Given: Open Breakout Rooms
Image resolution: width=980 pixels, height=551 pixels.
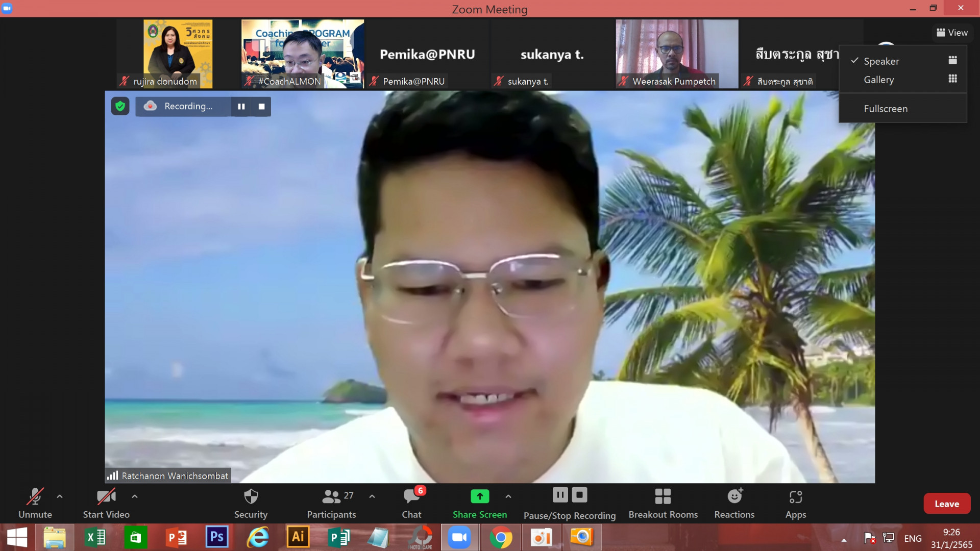Looking at the screenshot, I should [663, 503].
